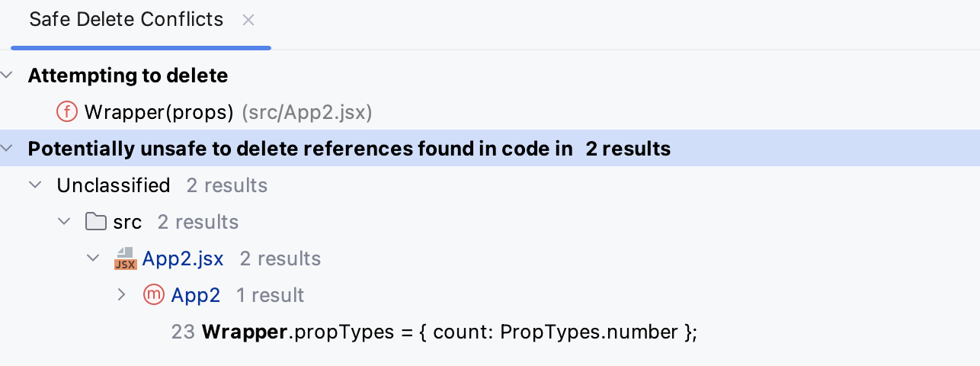Select the Unclassified 2 results row
Viewport: 980px width, 366px height.
(114, 185)
